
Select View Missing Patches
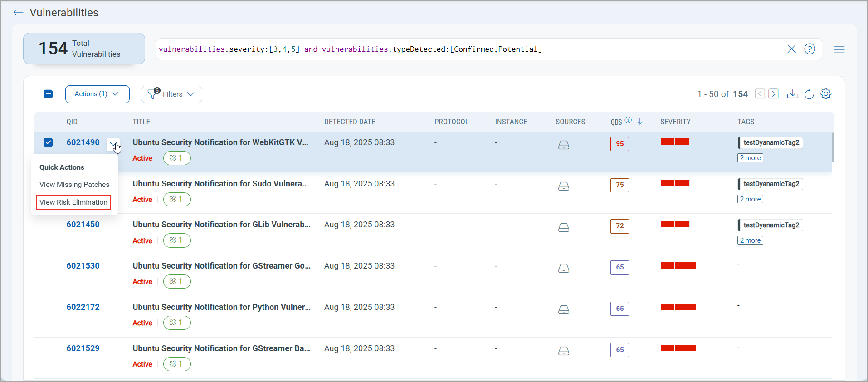(x=74, y=185)
